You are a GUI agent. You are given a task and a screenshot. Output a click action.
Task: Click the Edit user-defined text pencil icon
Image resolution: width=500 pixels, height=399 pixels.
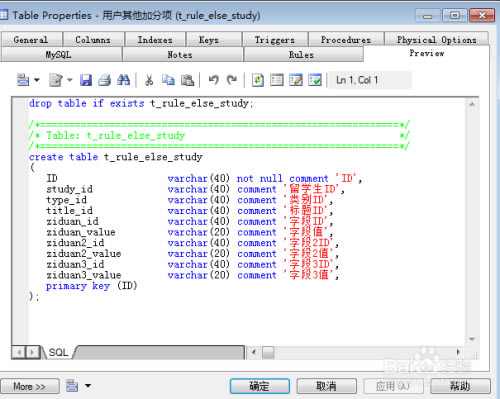(x=296, y=80)
